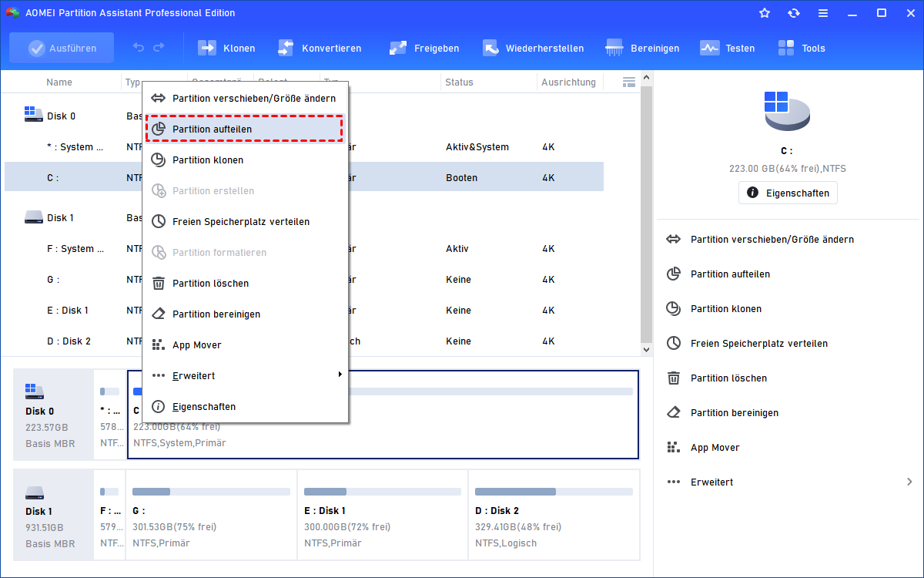Expand the Erweitert submenu in context menu
This screenshot has height=578, width=924.
point(246,376)
